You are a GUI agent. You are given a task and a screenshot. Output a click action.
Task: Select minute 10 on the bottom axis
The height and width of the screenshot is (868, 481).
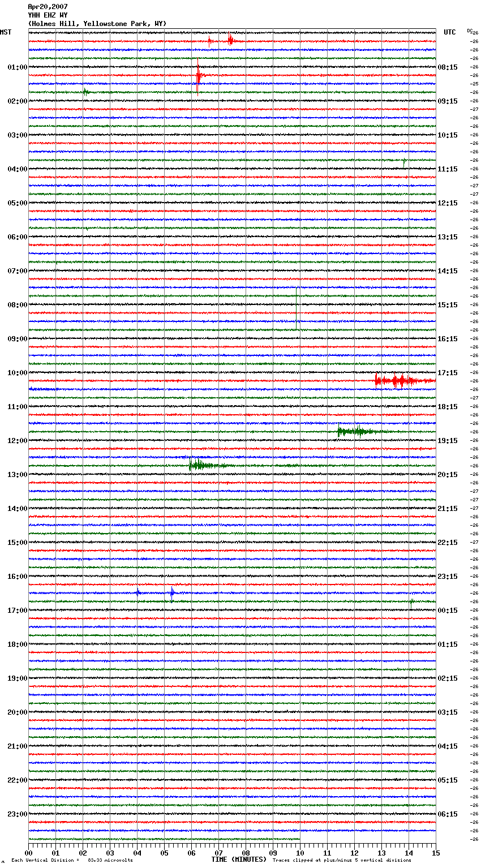[300, 853]
